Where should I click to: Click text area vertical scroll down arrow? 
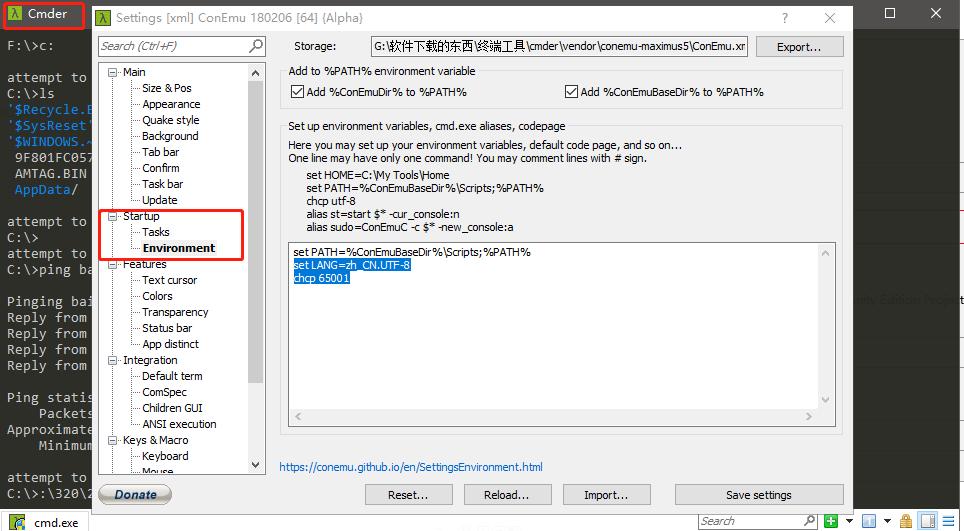(x=826, y=399)
